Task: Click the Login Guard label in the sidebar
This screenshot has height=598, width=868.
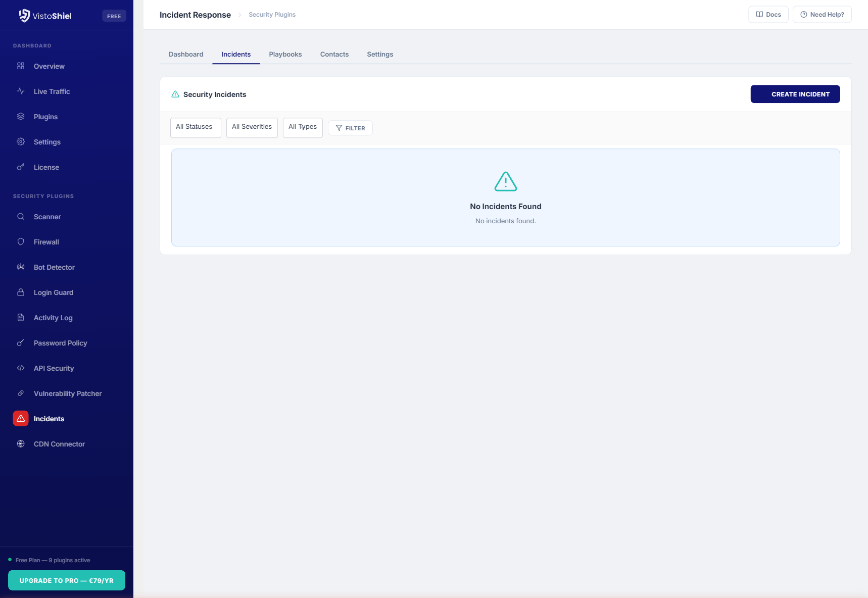Action: 54,292
